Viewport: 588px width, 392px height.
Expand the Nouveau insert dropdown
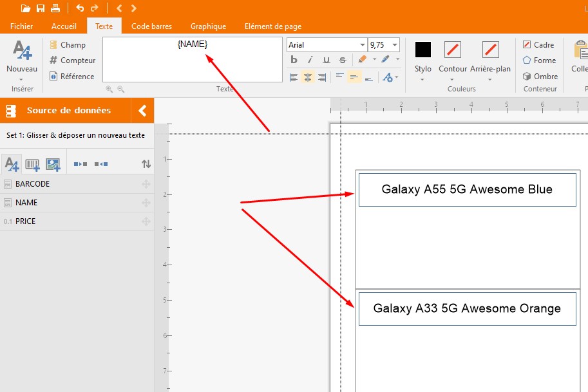[x=22, y=79]
